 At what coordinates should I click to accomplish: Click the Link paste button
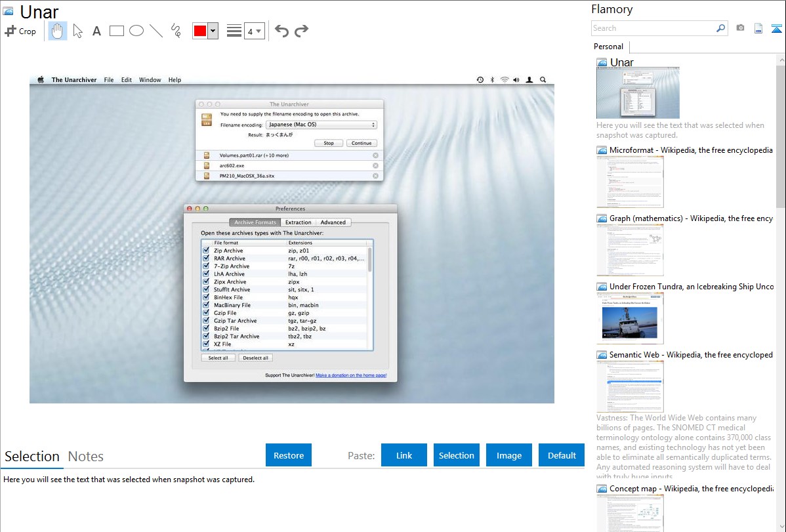(404, 455)
